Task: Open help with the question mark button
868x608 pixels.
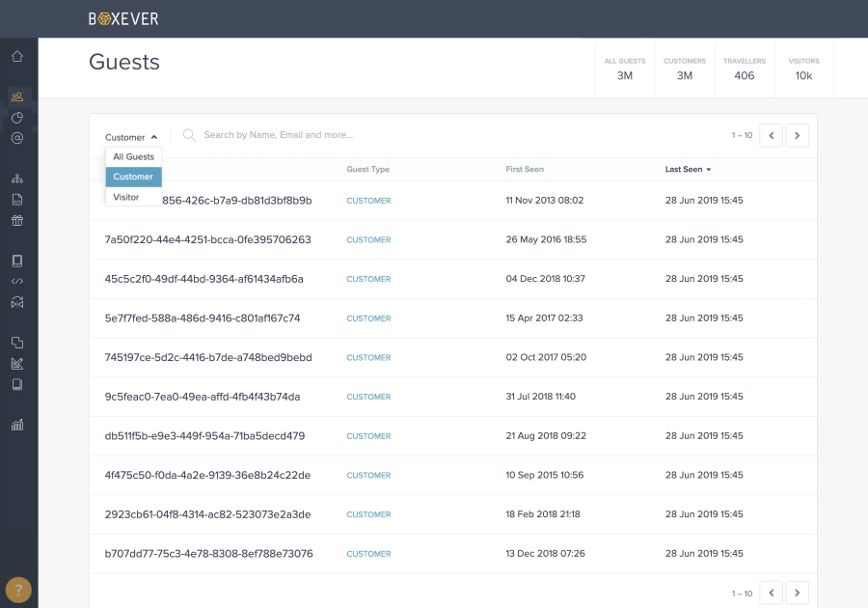Action: (x=18, y=590)
